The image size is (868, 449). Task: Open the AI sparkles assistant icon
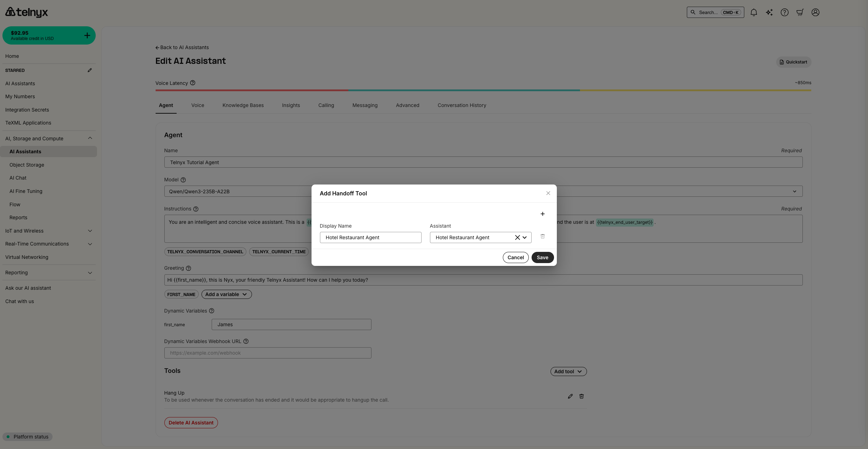tap(769, 12)
